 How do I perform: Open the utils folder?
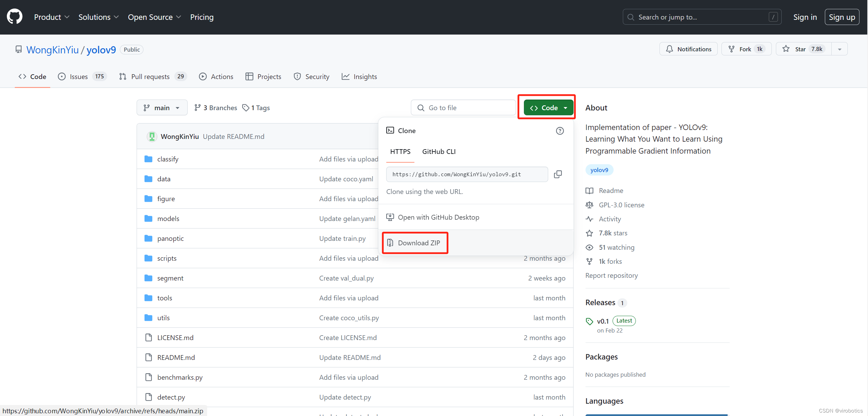(163, 318)
